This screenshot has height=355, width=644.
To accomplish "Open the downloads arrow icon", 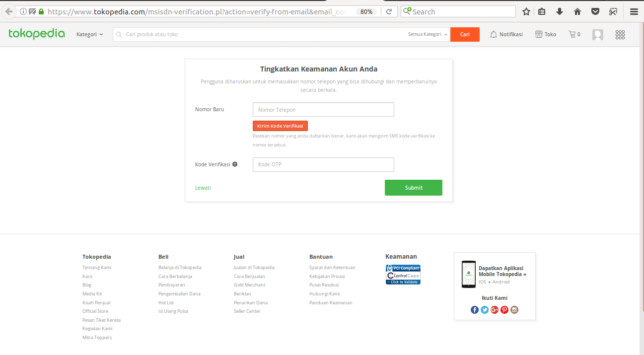I will (560, 11).
